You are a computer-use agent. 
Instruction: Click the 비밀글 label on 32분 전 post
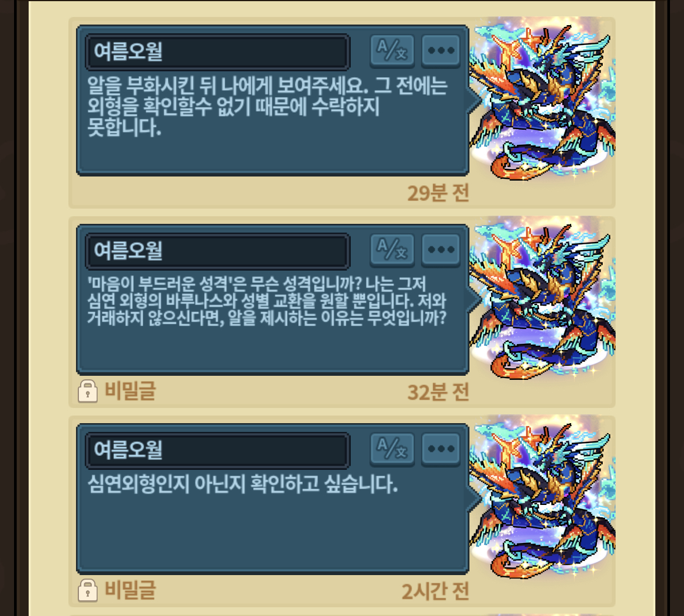[x=130, y=390]
